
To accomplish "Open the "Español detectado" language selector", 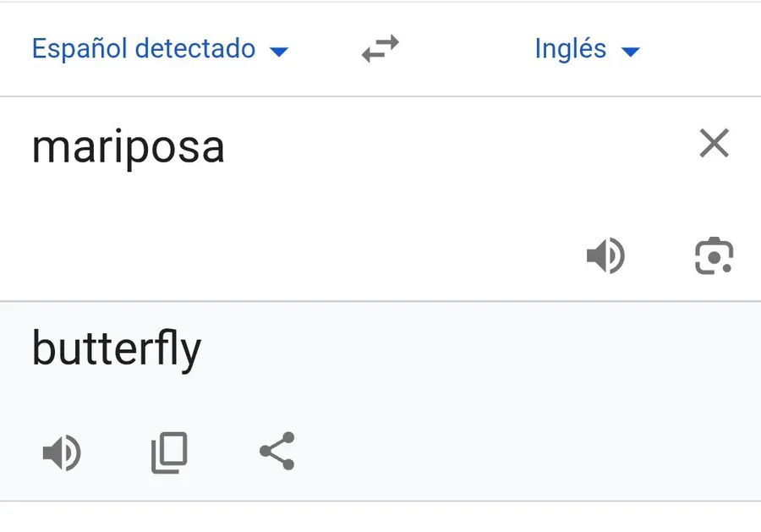I will [x=144, y=49].
